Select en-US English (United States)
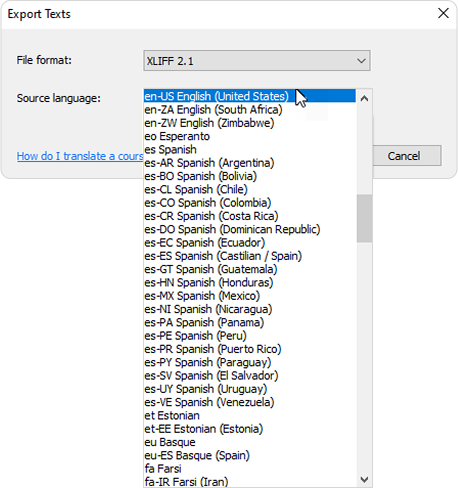Viewport: 458px width, 488px height. [x=250, y=96]
